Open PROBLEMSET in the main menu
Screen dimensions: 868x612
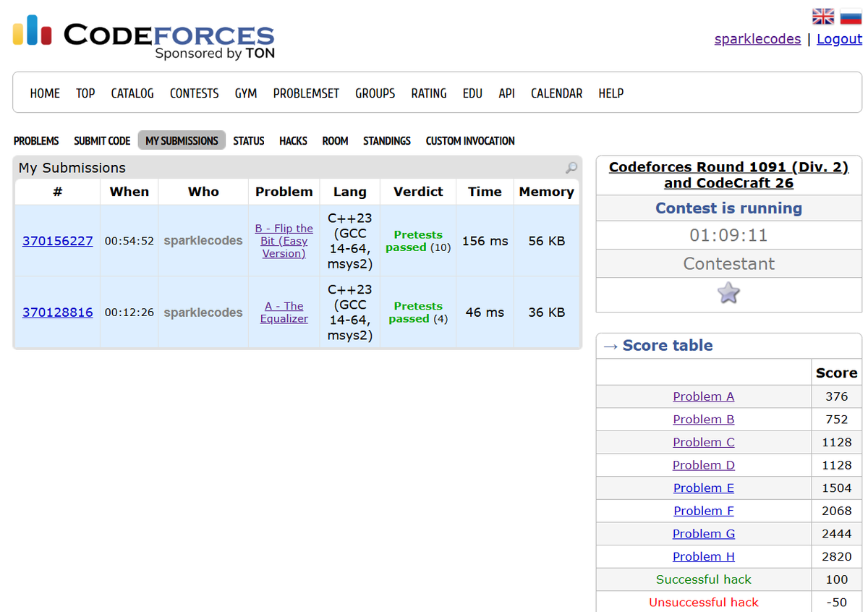coord(306,93)
